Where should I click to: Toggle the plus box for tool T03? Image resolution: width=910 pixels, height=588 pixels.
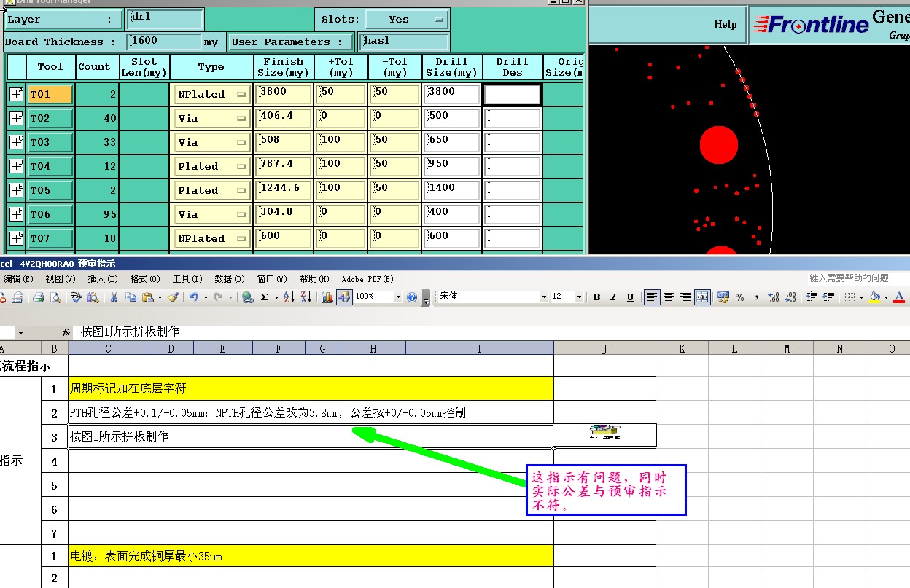[16, 142]
